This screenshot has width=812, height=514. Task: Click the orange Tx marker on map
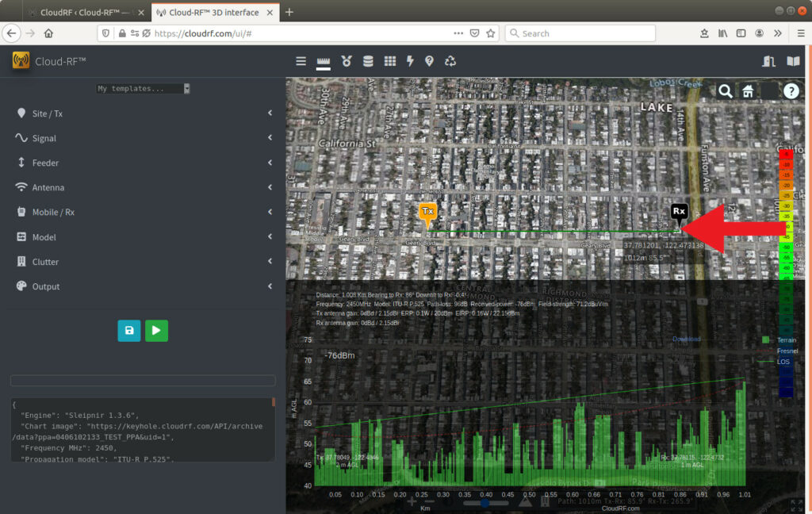click(x=427, y=214)
